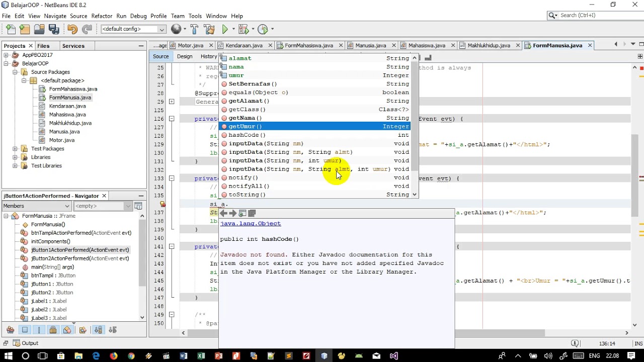Switch to the Services tab

[73, 46]
